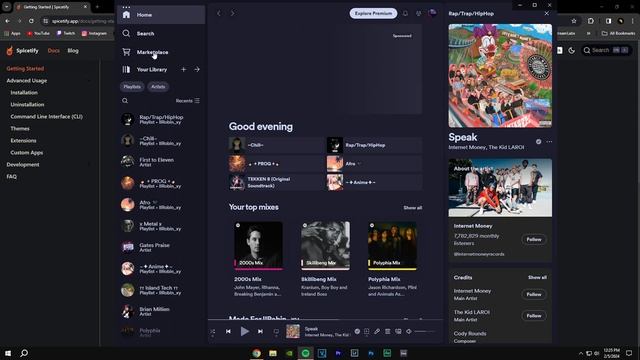Viewport: 640px width, 360px height.
Task: Open Connect to a device icon
Action: click(398, 331)
